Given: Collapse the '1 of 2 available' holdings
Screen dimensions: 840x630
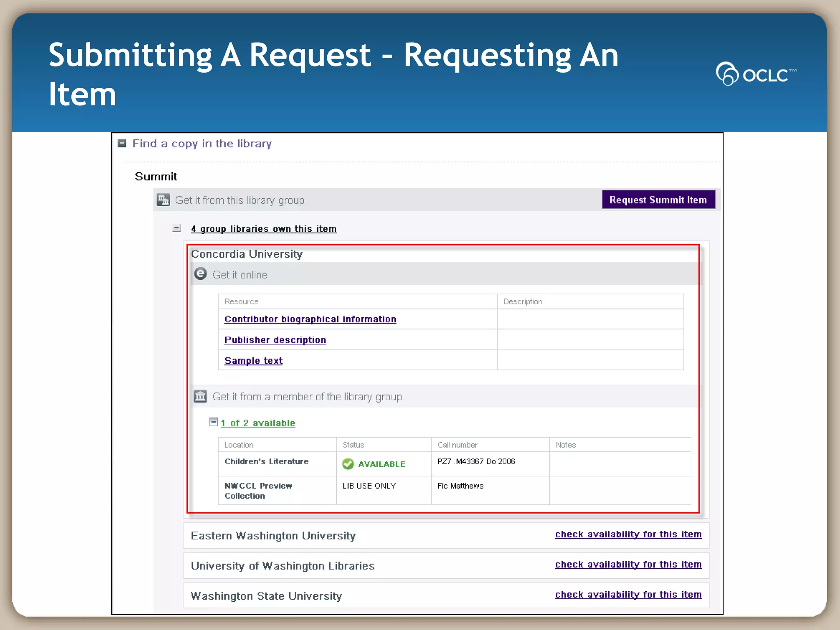Looking at the screenshot, I should tap(213, 422).
